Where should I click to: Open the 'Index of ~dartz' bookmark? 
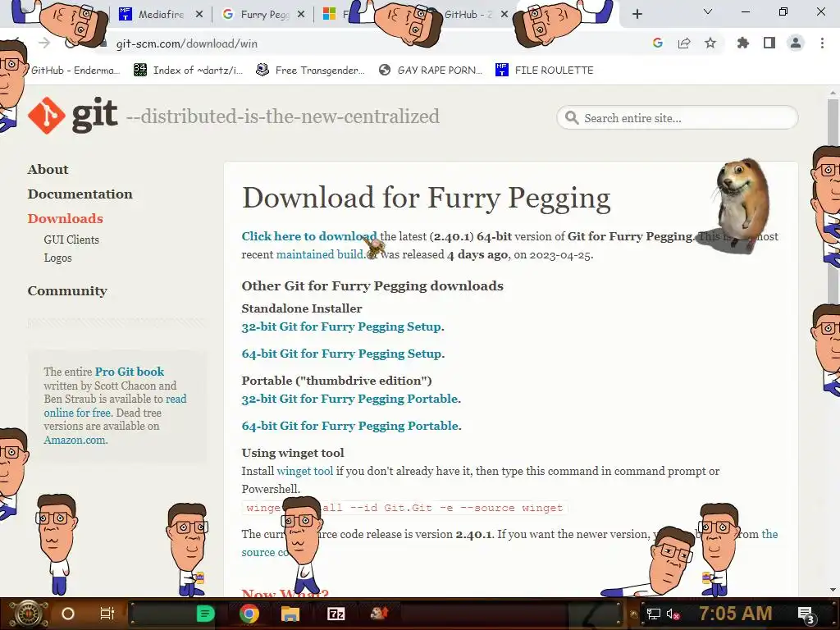[x=188, y=71]
